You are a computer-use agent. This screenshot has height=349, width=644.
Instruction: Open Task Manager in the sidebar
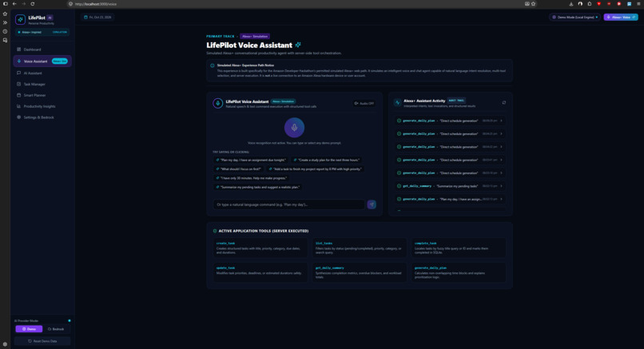pos(42,84)
